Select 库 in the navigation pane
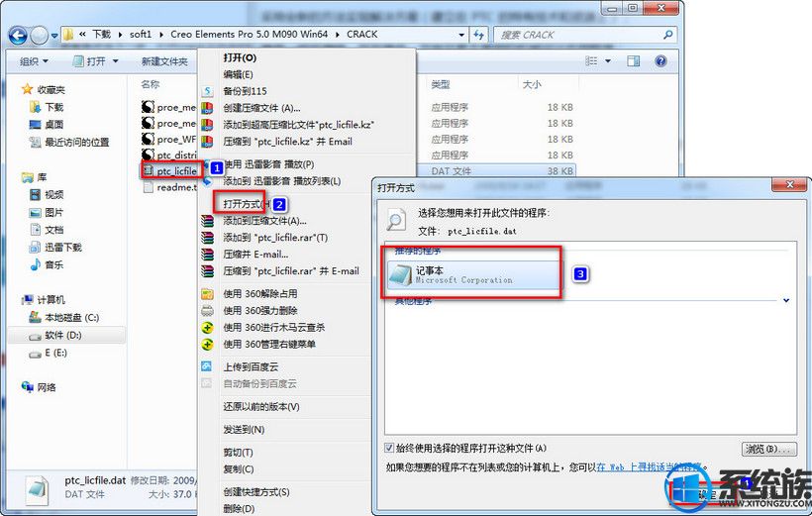The height and width of the screenshot is (516, 812). coord(35,177)
